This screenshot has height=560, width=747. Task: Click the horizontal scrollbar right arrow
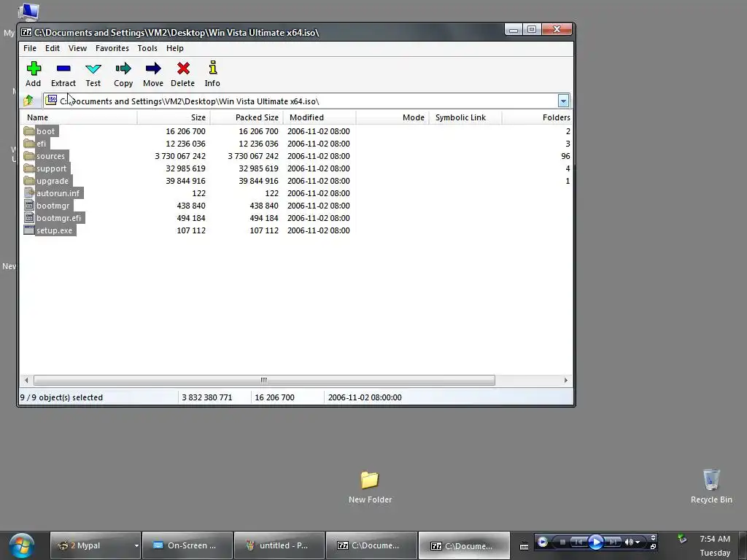[565, 380]
